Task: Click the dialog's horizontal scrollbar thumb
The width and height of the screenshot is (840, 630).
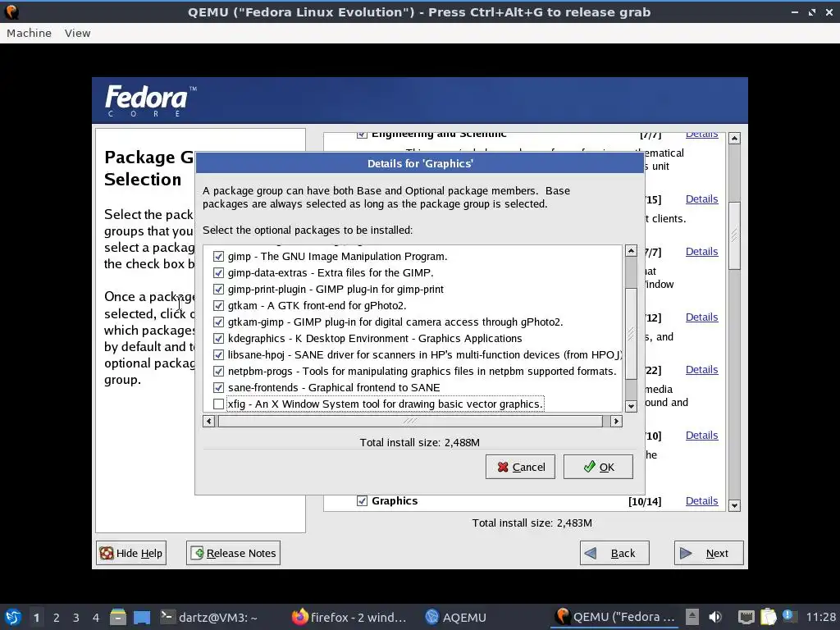Action: coord(410,421)
